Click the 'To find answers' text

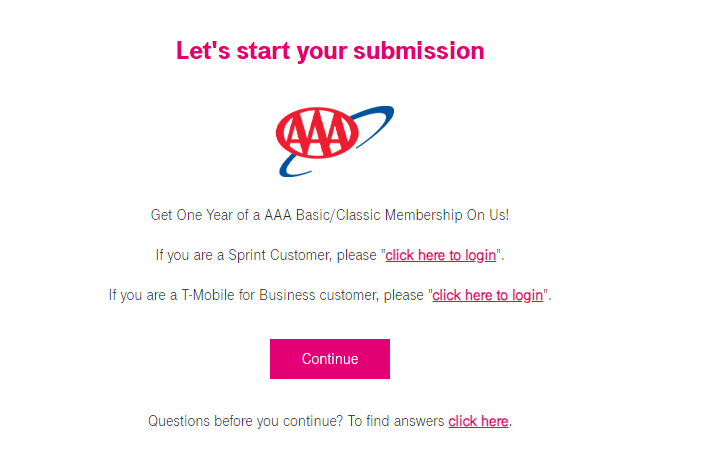pos(396,421)
